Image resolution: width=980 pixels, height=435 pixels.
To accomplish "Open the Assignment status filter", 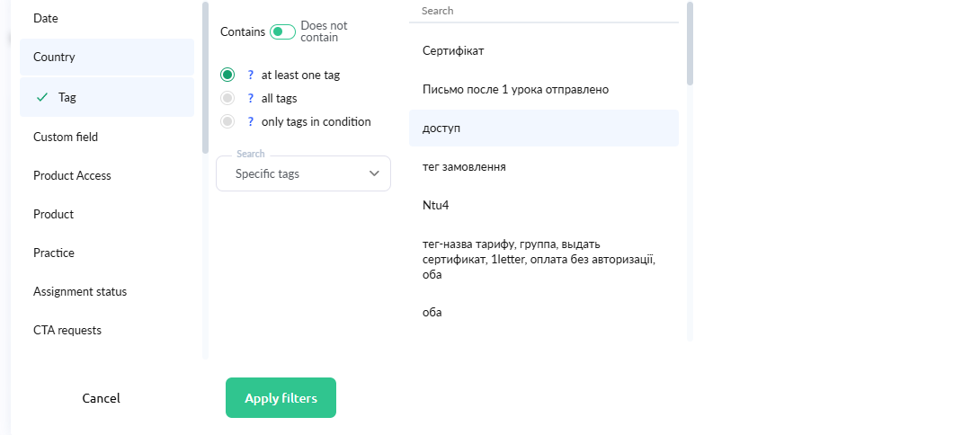I will (x=107, y=292).
